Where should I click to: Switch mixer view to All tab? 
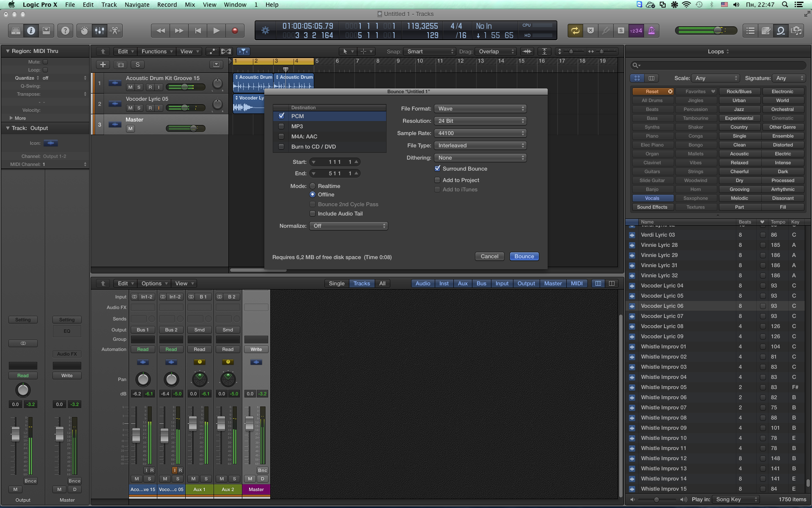[382, 284]
